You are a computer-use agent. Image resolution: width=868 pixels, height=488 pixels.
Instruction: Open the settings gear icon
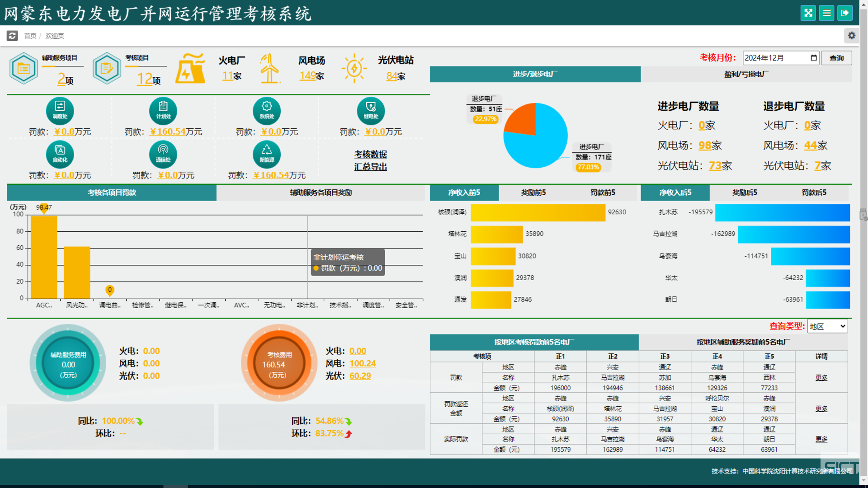(x=851, y=36)
